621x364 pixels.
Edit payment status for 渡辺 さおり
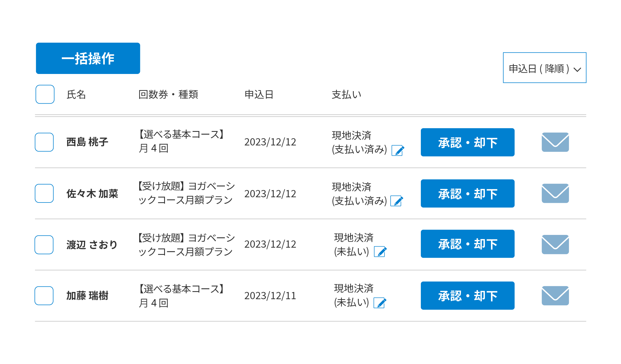[x=380, y=252]
